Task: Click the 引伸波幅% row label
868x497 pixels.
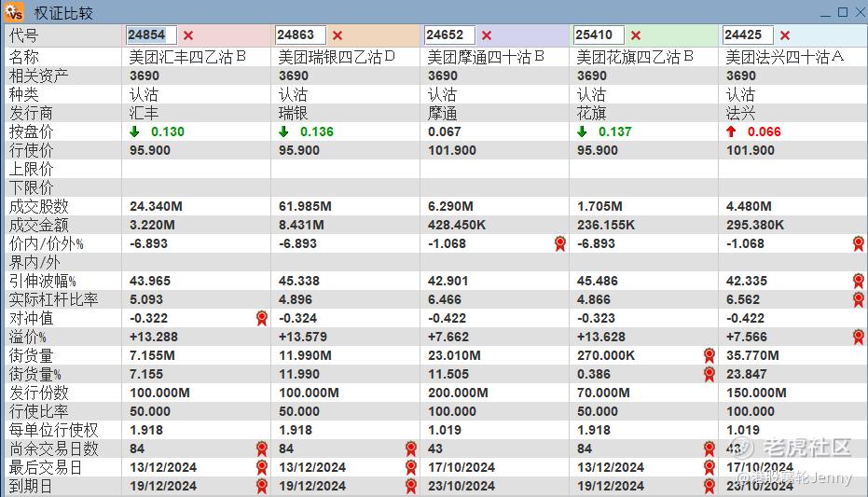Action: point(43,281)
